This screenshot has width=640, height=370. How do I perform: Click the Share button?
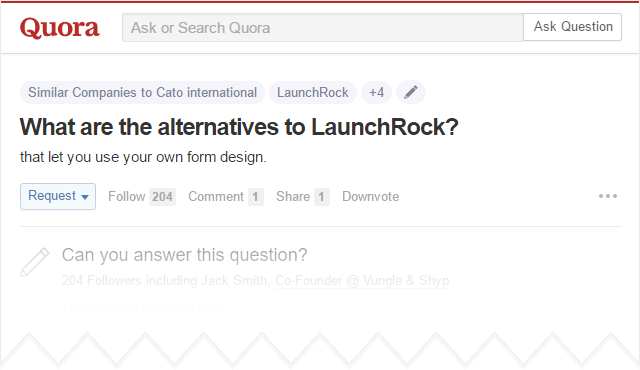pos(293,197)
